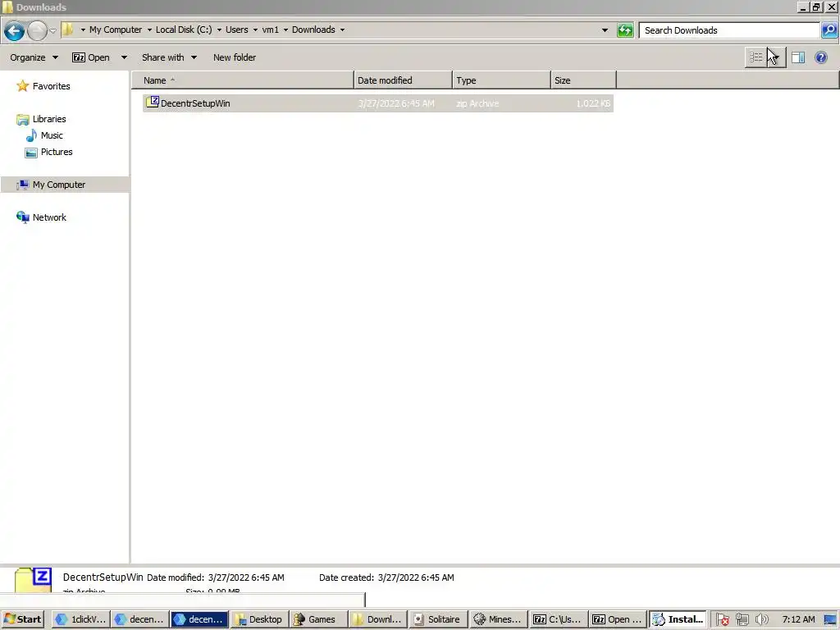Create a New folder
Viewport: 840px width, 630px height.
pos(235,57)
